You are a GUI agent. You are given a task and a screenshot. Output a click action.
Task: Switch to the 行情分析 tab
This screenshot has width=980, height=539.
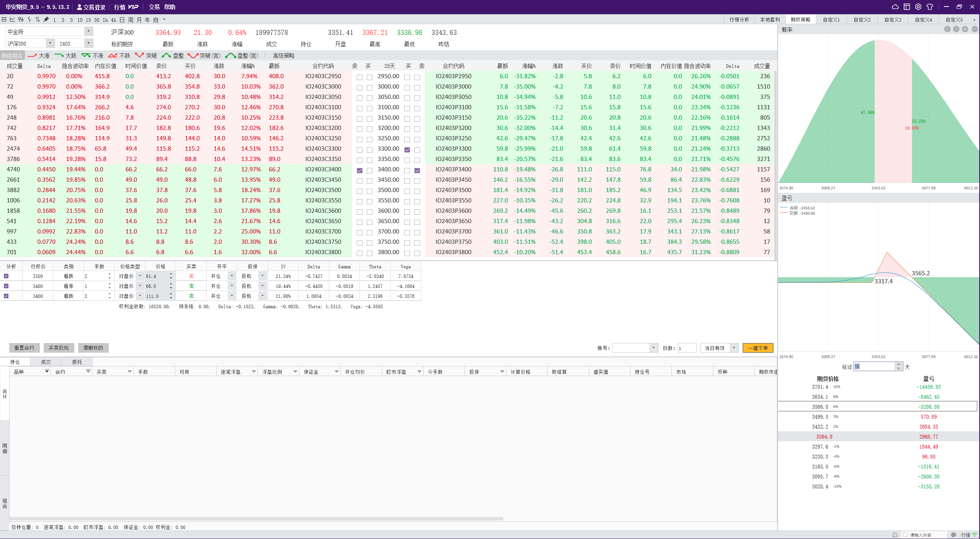click(x=739, y=20)
